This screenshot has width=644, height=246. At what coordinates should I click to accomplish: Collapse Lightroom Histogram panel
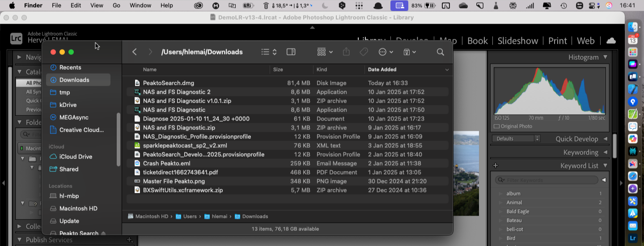click(x=605, y=57)
